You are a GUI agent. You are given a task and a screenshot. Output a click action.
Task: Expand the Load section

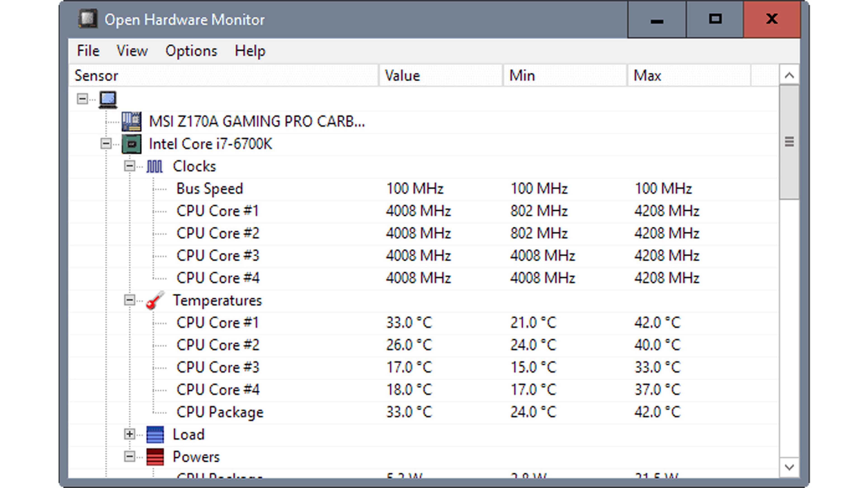coord(130,434)
